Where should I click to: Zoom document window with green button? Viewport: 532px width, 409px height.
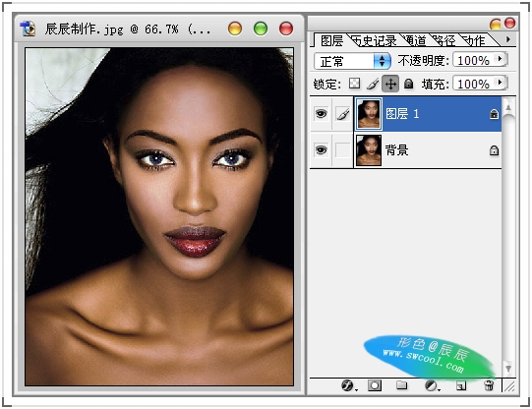click(x=261, y=29)
